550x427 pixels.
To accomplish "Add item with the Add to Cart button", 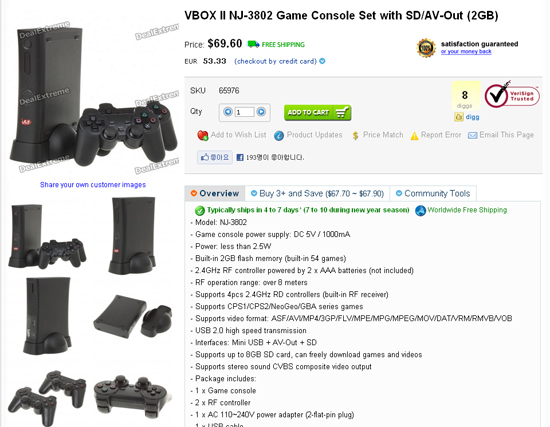I will 317,113.
